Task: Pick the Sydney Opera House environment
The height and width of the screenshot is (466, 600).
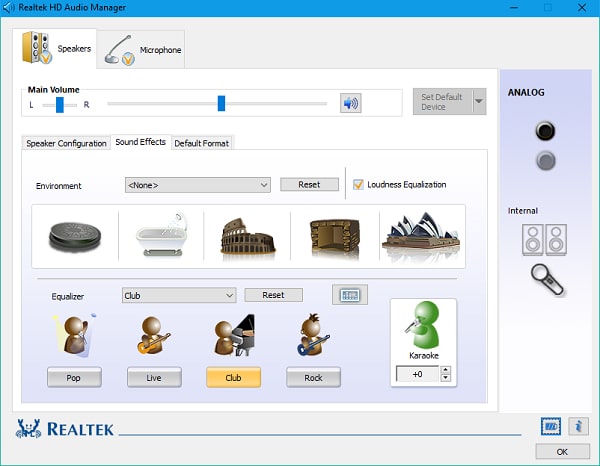Action: click(x=420, y=236)
